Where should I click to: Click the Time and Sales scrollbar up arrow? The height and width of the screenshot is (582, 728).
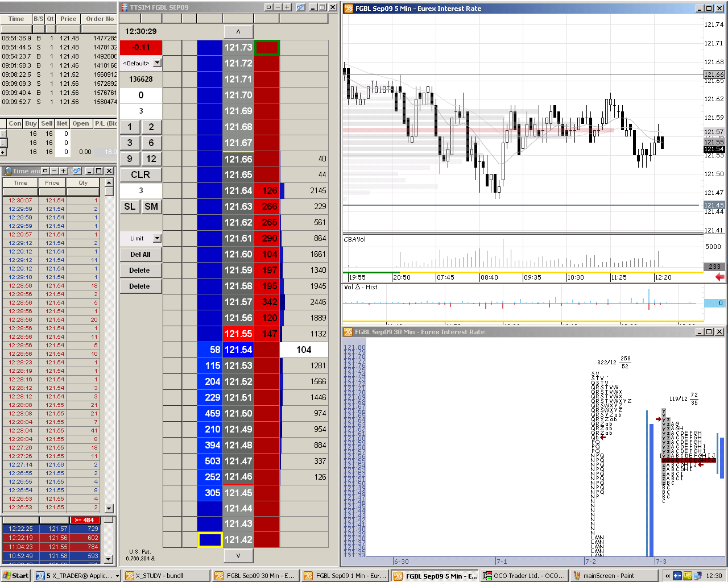(x=109, y=182)
